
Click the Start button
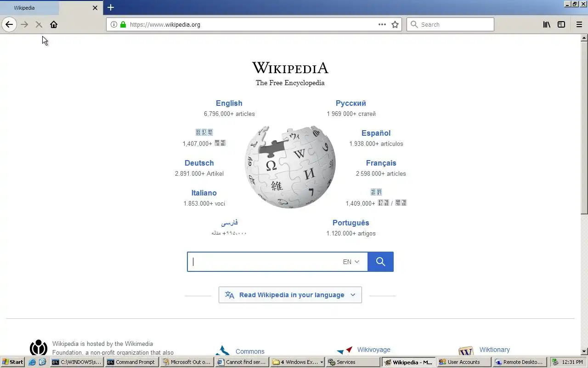coord(13,362)
